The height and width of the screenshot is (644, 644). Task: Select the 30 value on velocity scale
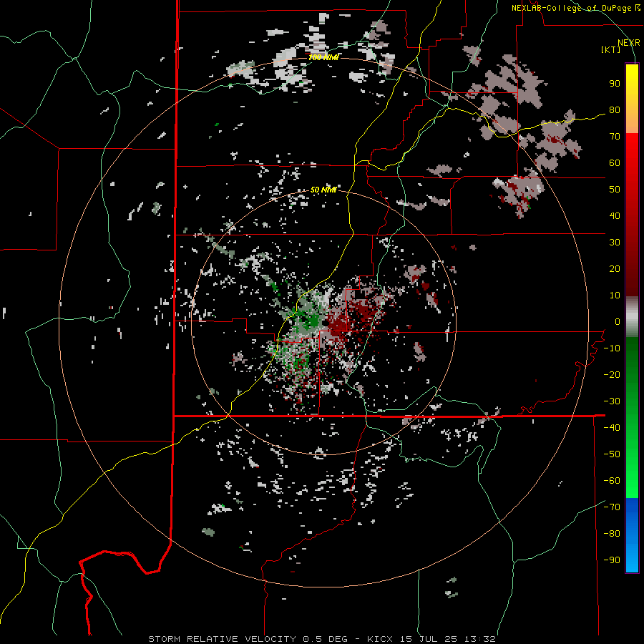point(615,243)
